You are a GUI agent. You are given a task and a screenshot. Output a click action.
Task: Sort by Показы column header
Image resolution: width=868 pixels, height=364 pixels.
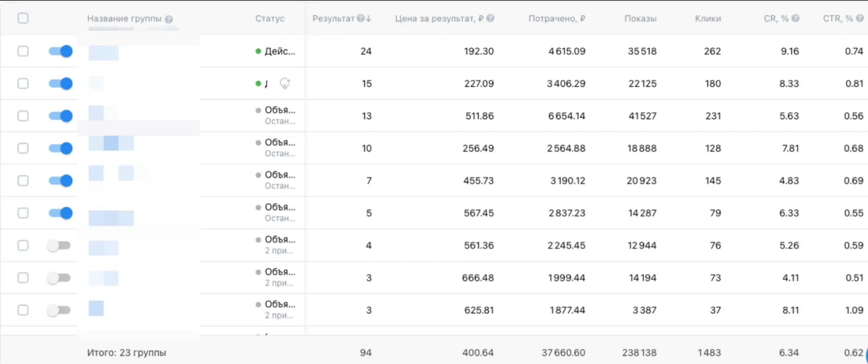(640, 19)
